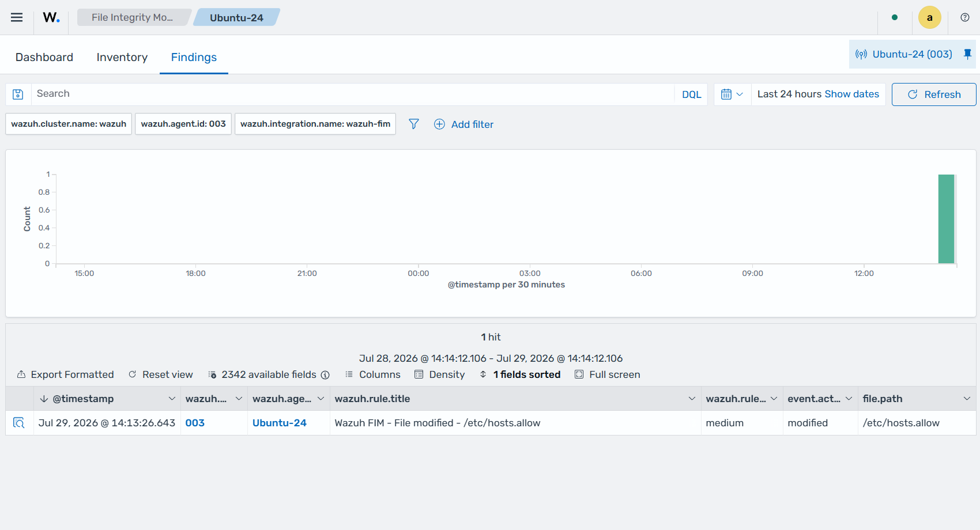The height and width of the screenshot is (530, 980).
Task: Open saved queries icon beside Search
Action: 18,94
